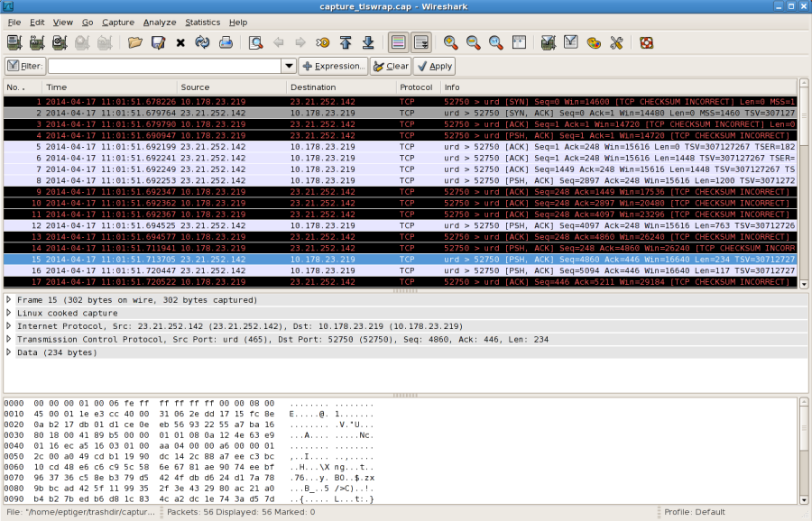The width and height of the screenshot is (812, 521).
Task: Click the Apply filter button
Action: pos(437,65)
